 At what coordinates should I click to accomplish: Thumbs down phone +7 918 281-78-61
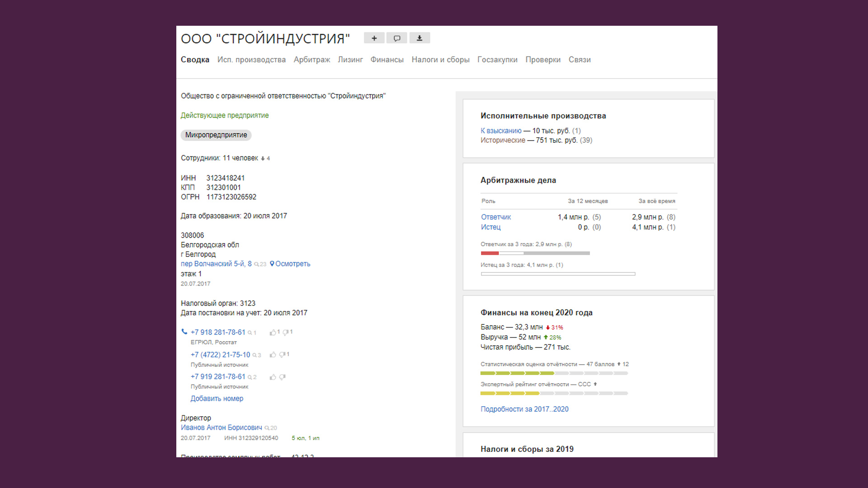click(285, 333)
